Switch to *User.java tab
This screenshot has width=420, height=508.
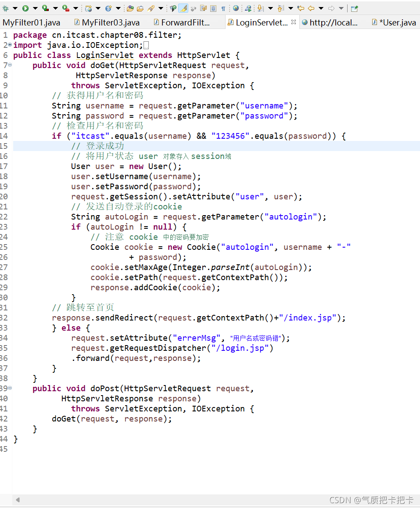(394, 23)
